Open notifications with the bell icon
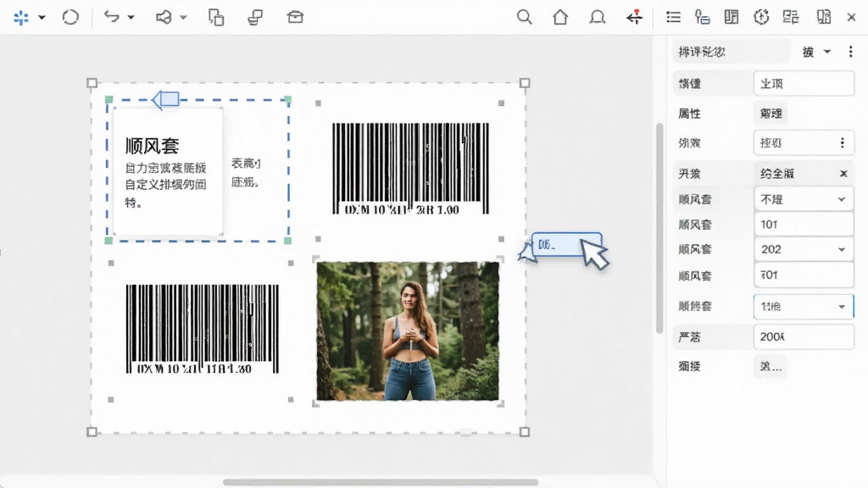Viewport: 868px width, 488px height. (x=597, y=17)
